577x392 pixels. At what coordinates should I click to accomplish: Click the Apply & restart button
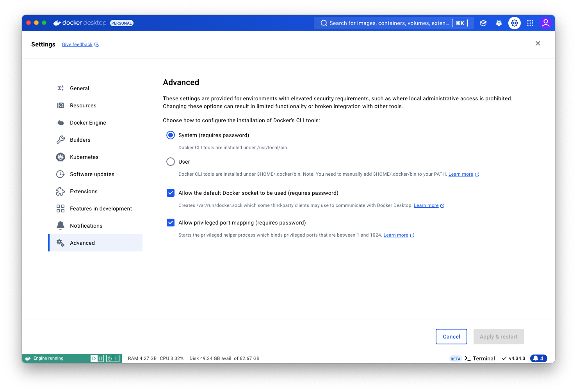[x=499, y=336]
